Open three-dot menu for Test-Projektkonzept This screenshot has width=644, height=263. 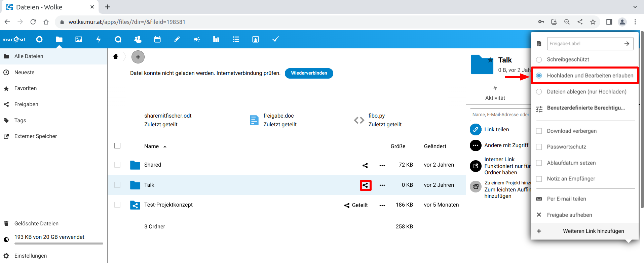[x=382, y=205]
